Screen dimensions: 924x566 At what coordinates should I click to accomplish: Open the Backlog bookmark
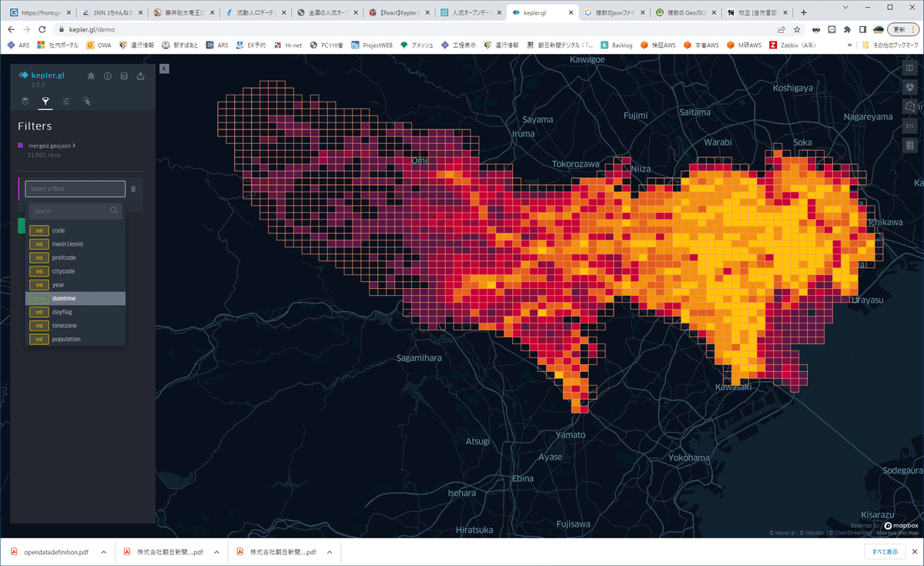pos(616,45)
